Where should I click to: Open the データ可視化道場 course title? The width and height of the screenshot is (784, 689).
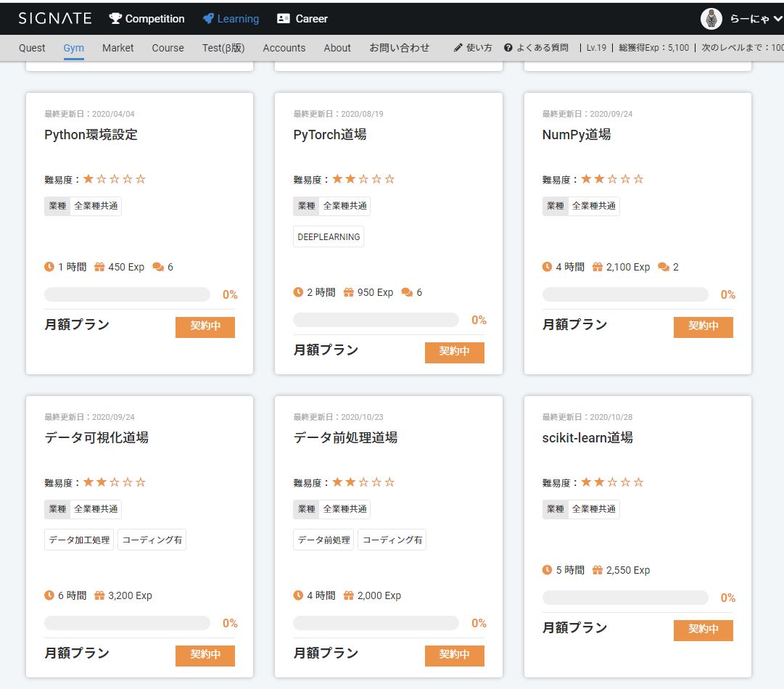[96, 437]
